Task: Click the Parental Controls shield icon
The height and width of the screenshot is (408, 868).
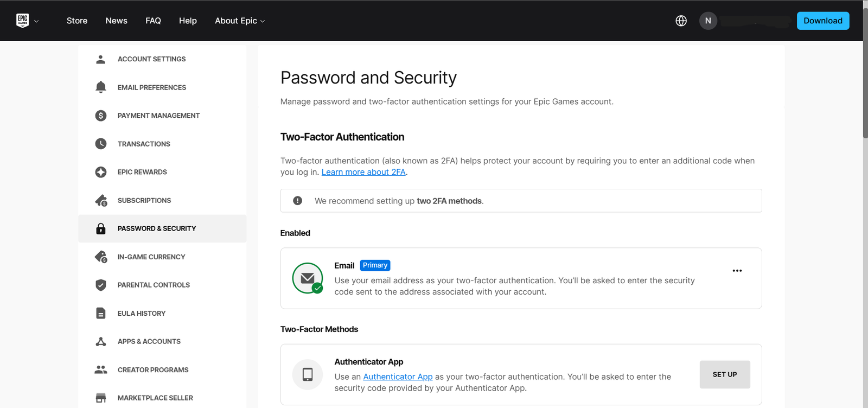Action: [x=100, y=285]
